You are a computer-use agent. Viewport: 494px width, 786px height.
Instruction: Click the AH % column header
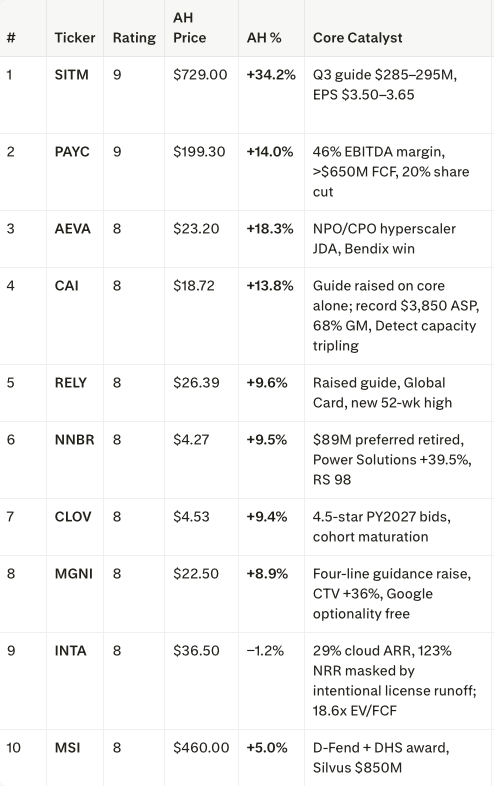click(x=264, y=38)
